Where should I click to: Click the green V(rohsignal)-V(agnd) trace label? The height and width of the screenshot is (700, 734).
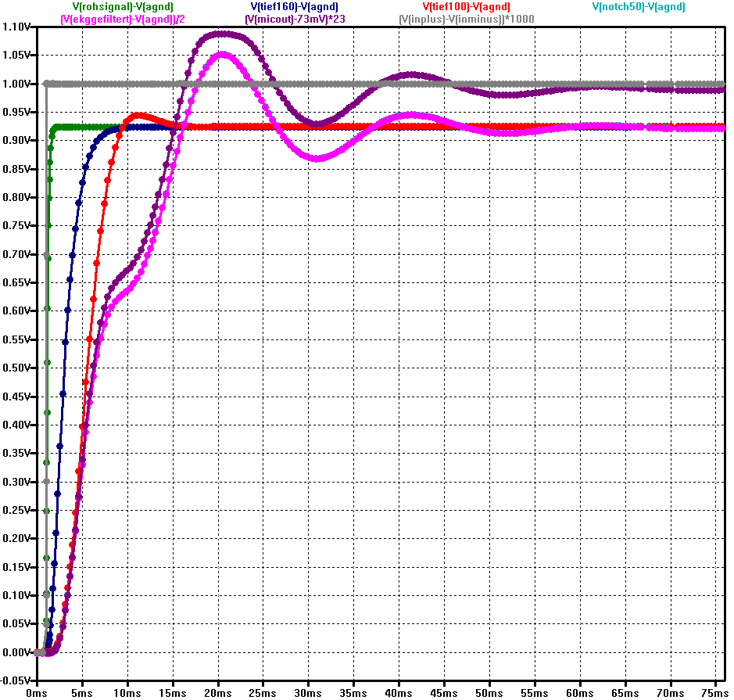click(116, 7)
